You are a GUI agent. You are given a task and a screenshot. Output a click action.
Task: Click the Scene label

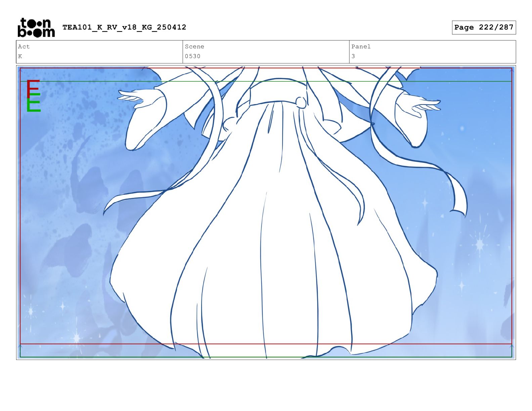coord(194,47)
